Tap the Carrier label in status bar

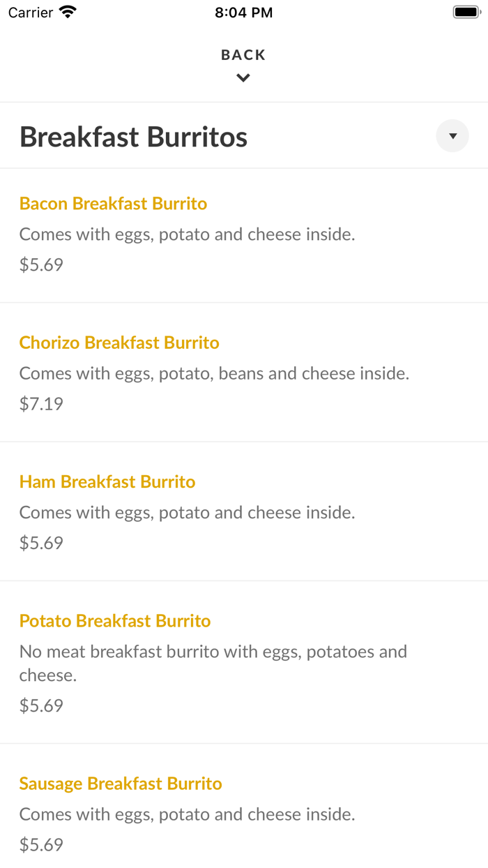[31, 13]
